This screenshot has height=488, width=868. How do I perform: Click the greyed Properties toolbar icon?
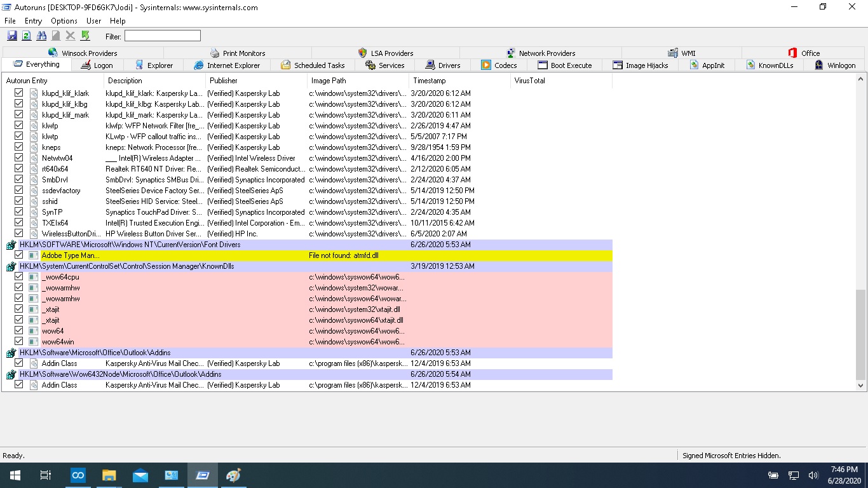coord(56,36)
